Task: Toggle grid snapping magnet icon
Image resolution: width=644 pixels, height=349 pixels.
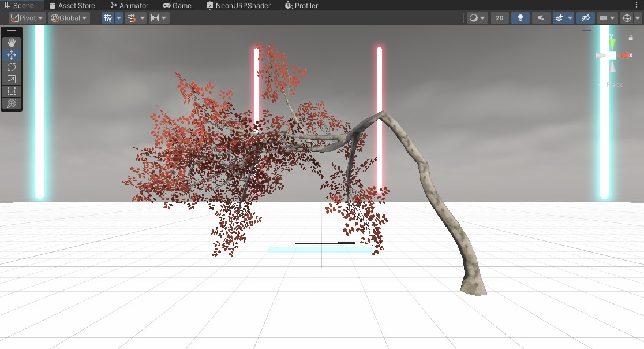Action: pos(132,18)
